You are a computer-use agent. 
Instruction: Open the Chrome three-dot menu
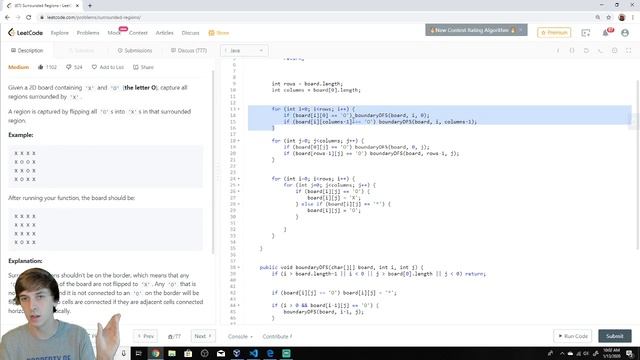click(633, 17)
